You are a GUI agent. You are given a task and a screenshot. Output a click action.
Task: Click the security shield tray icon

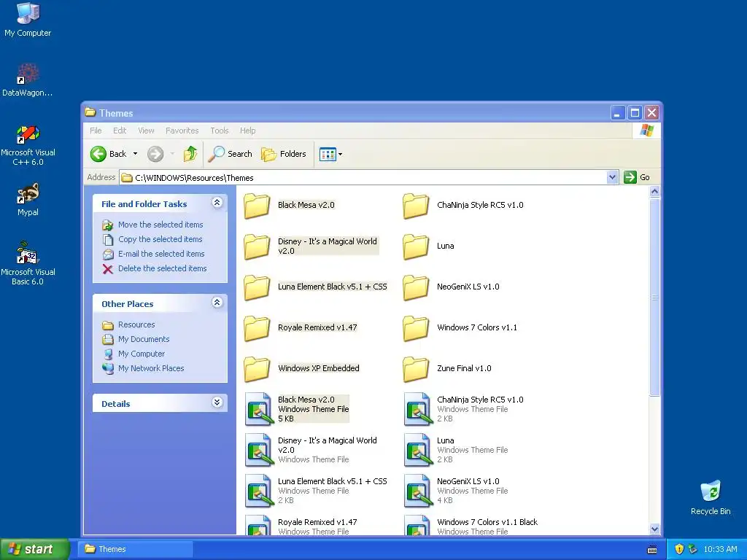pos(679,549)
